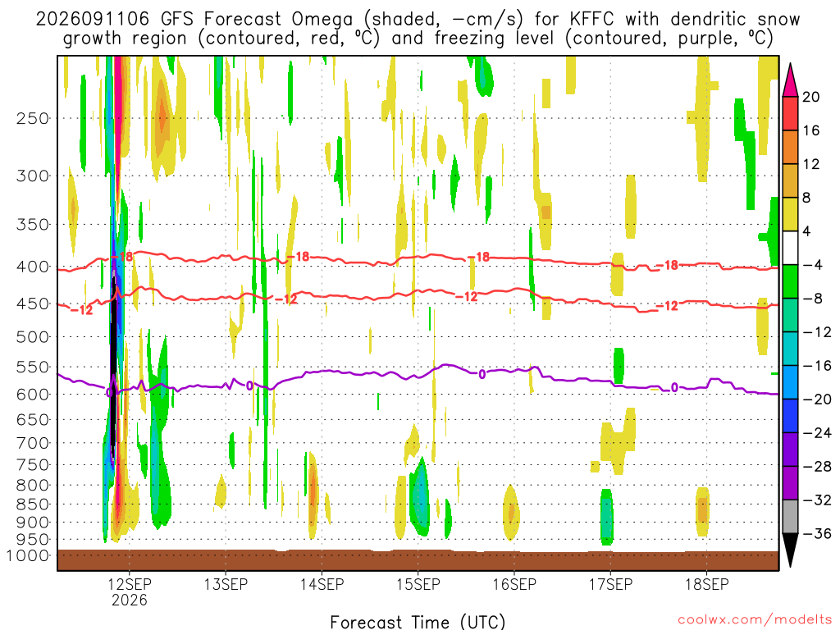Click the gray colorbar segment near -36

(790, 517)
